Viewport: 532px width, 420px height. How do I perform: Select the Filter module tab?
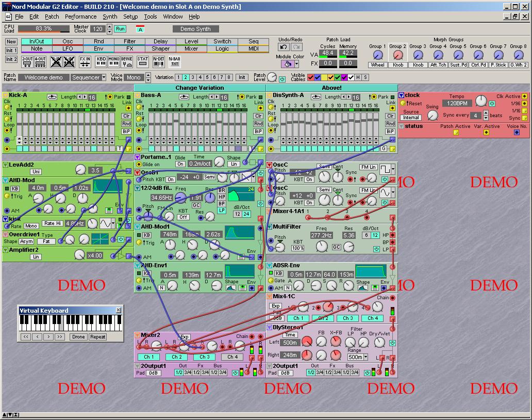point(129,41)
